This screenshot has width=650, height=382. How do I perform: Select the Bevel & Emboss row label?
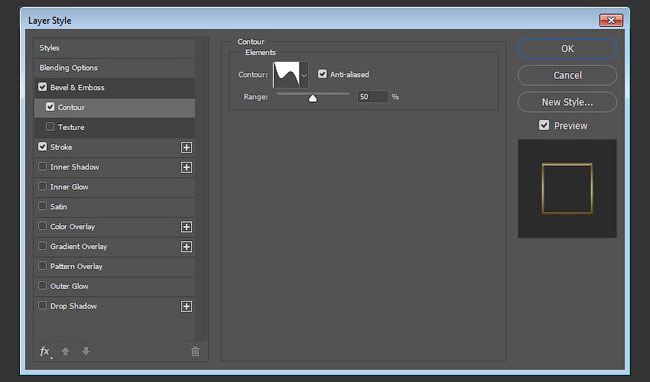point(78,87)
